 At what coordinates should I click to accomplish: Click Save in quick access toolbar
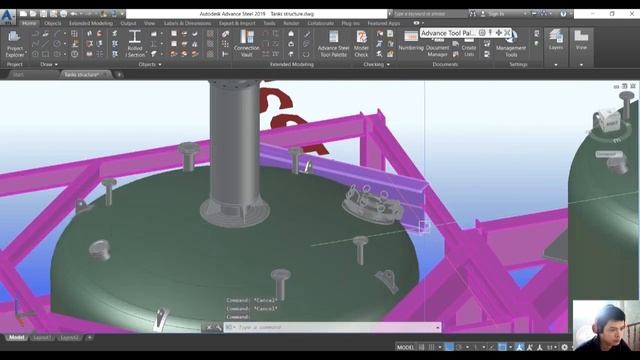[43, 14]
